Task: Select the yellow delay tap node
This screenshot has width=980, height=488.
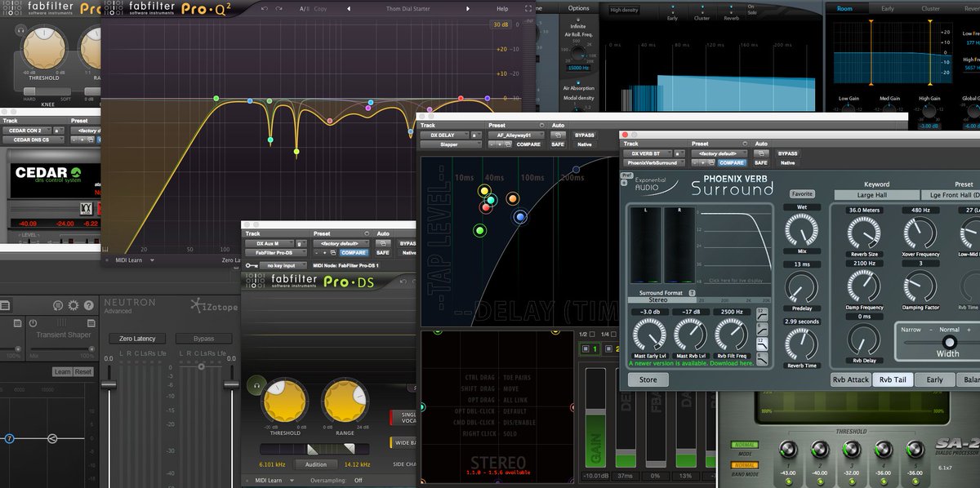Action: pos(483,192)
